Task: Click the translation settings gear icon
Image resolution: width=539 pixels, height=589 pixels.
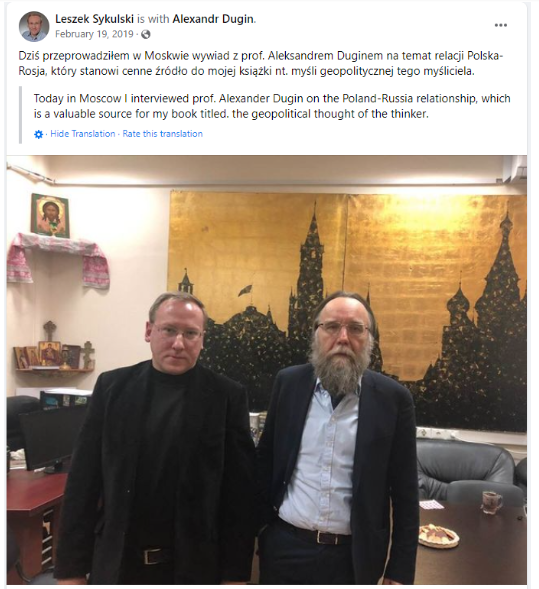Action: (x=38, y=134)
